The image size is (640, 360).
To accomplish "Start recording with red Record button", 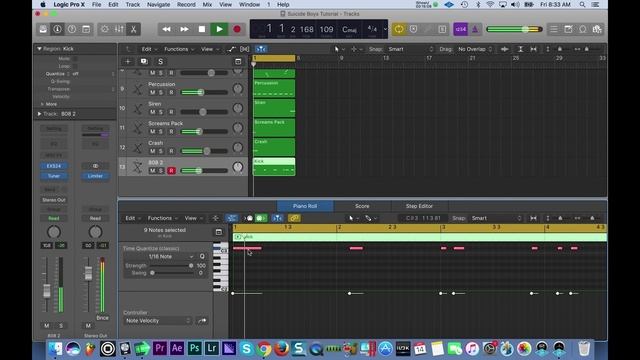I will pyautogui.click(x=237, y=29).
